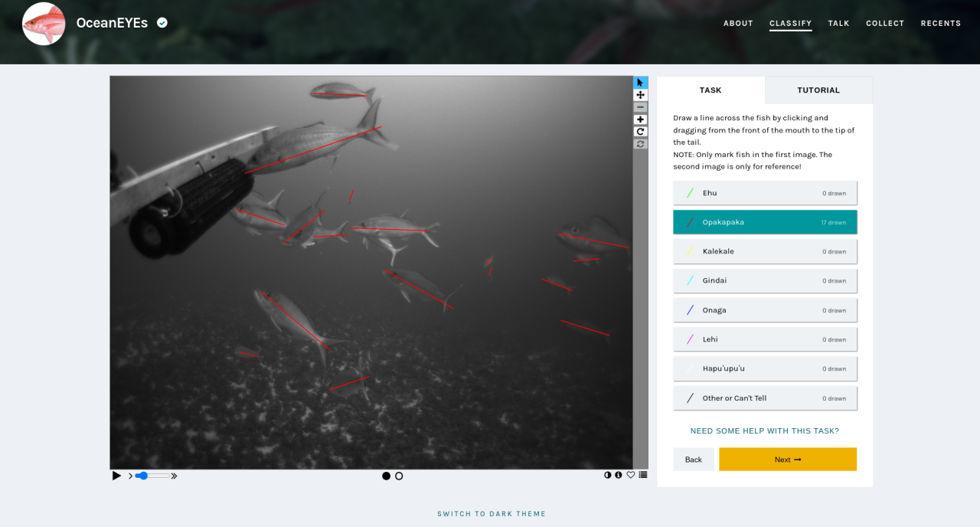Open the Classify page
Screen dimensions: 980x527
pos(790,23)
